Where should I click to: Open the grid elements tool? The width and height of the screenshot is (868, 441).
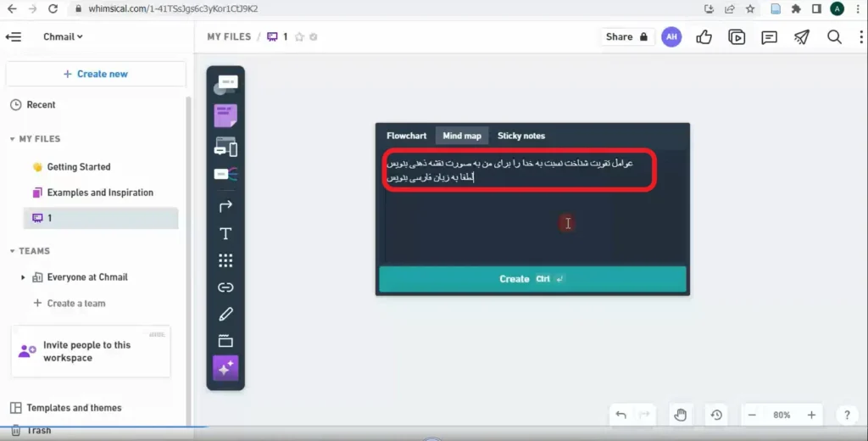(x=225, y=260)
